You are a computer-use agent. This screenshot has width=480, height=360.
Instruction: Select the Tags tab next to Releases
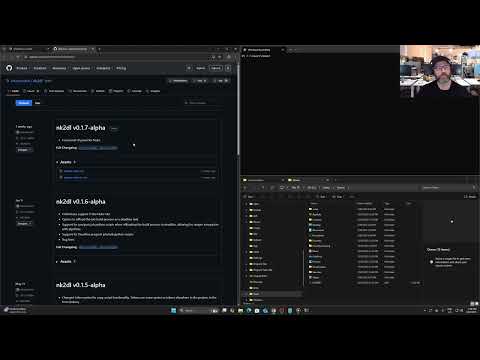click(x=38, y=103)
